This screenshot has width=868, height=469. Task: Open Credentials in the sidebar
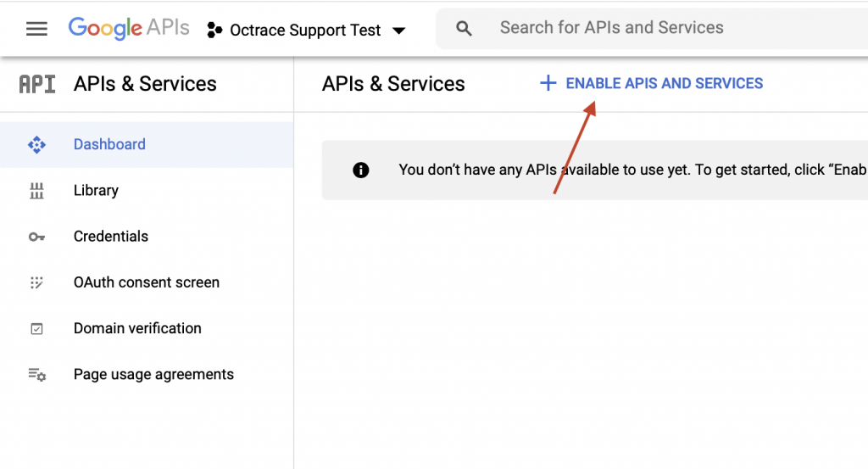tap(147, 237)
